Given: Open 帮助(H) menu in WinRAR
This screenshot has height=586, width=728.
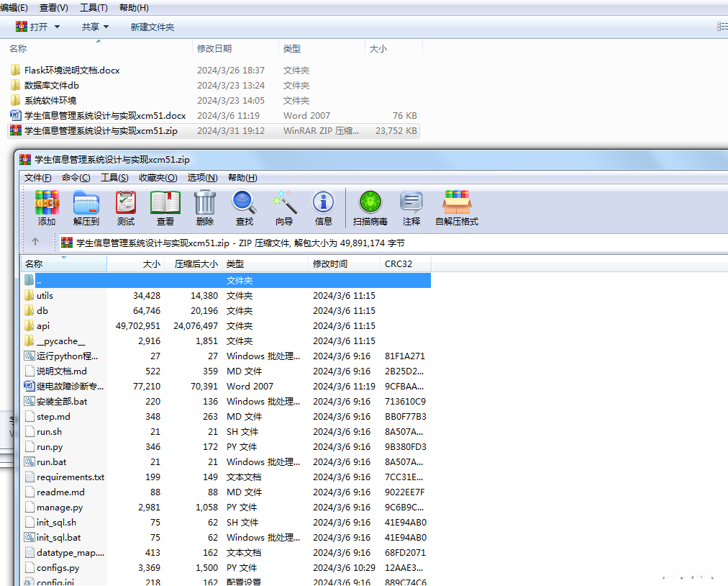Looking at the screenshot, I should click(242, 178).
